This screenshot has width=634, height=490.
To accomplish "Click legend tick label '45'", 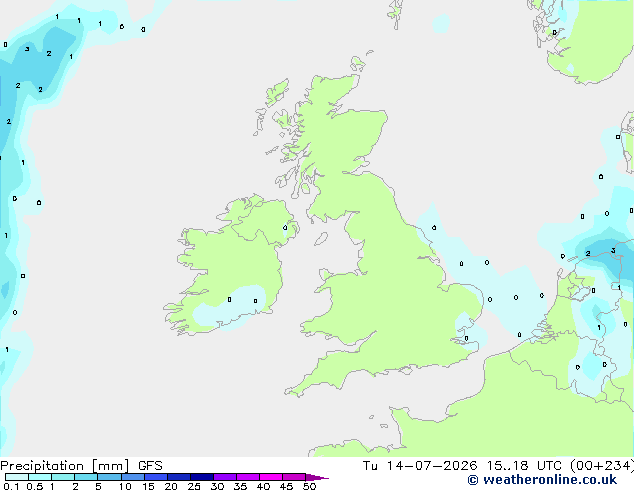I will click(286, 486).
